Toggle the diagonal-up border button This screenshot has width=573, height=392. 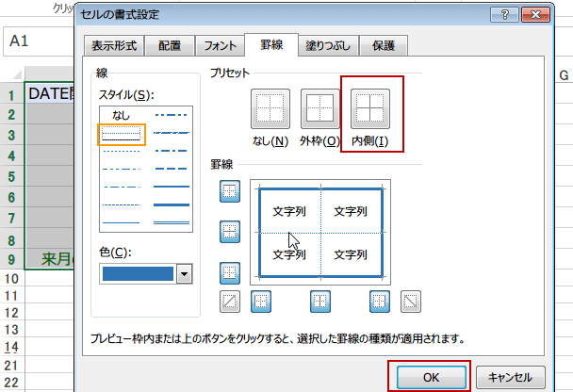tap(230, 302)
